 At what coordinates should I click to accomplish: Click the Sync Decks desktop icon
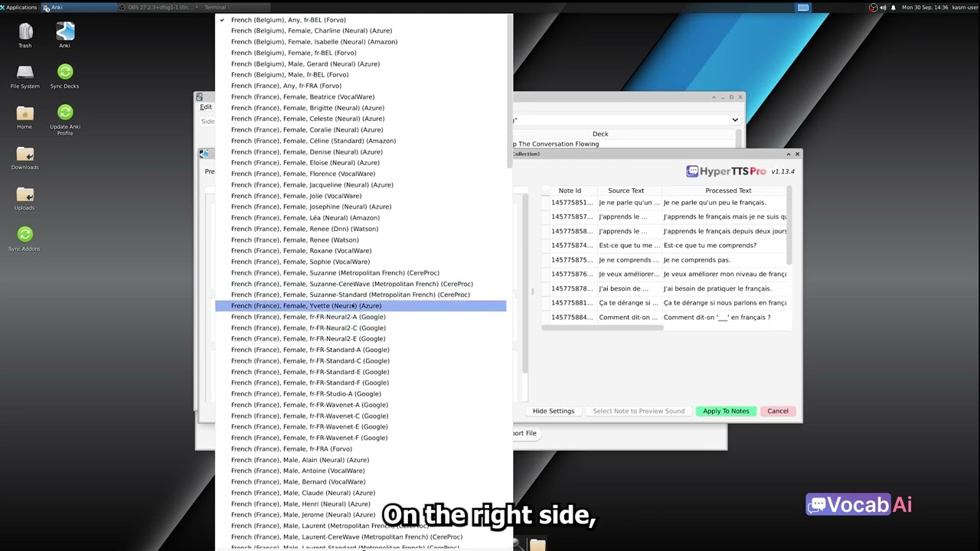65,77
